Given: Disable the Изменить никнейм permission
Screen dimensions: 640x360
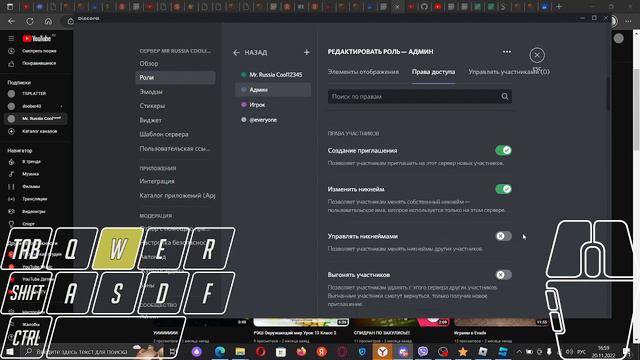Looking at the screenshot, I should pyautogui.click(x=503, y=189).
